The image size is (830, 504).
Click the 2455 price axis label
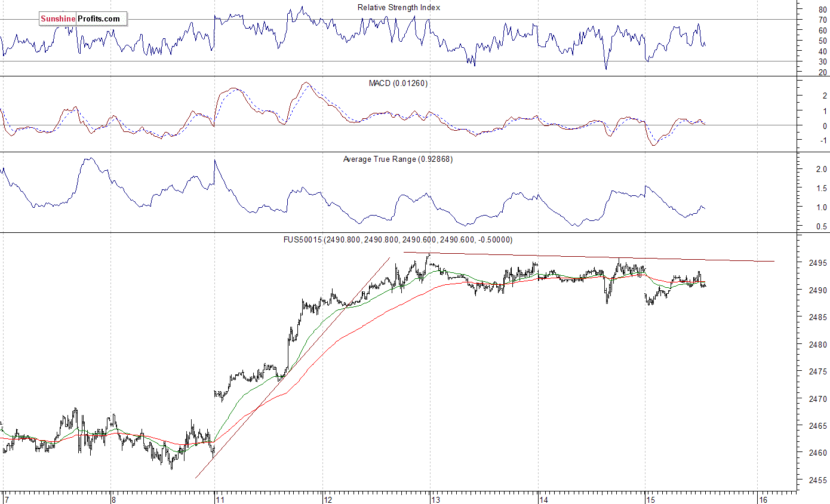pyautogui.click(x=819, y=480)
